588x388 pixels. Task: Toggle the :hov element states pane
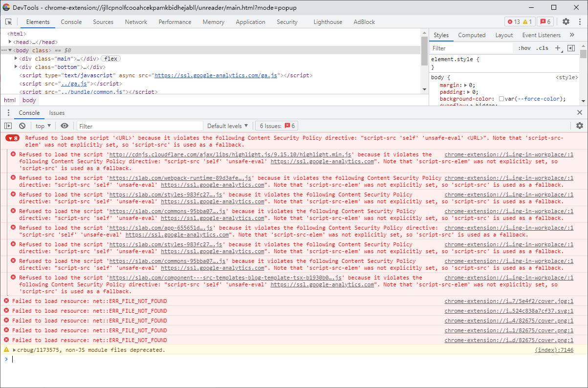(x=524, y=48)
